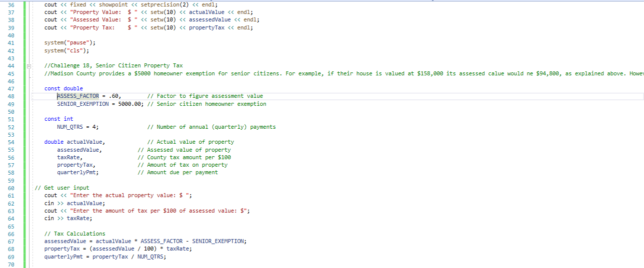
Task: Click the "const int" keyword line
Action: pos(58,119)
